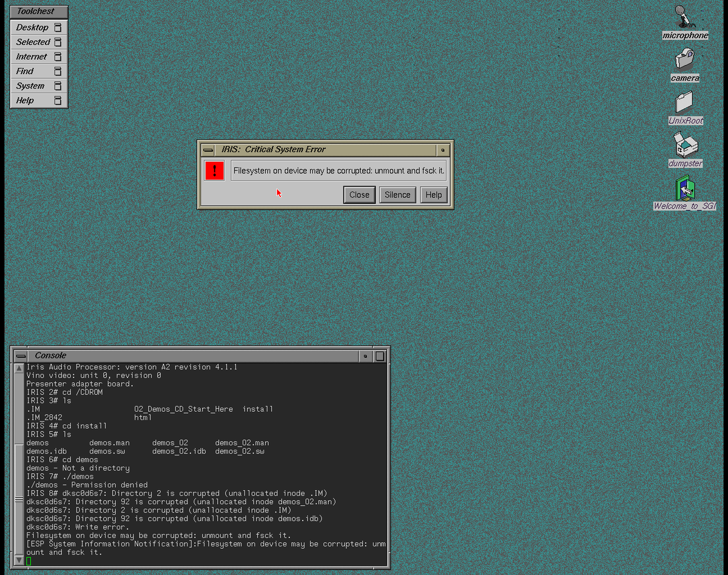Close the Critical System Error dialog
Screen dimensions: 728x575
click(x=359, y=195)
